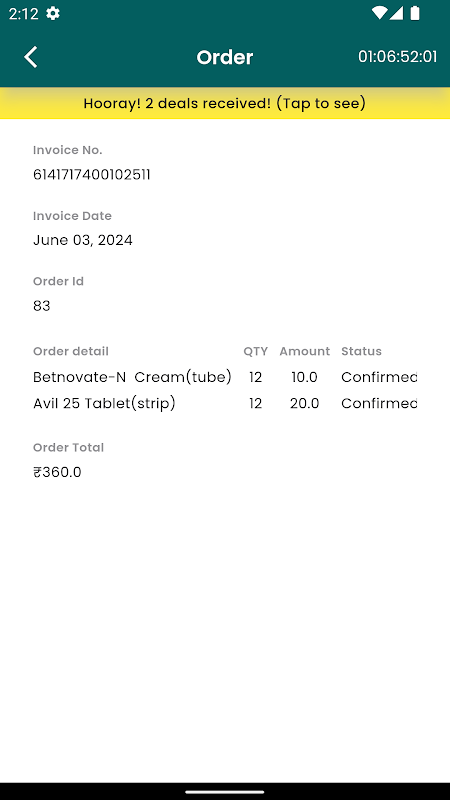Tap the Order title in header

tap(225, 57)
